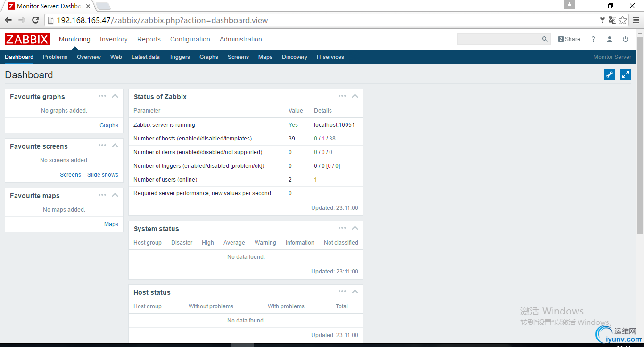Open System status widget menu dots
The width and height of the screenshot is (644, 347).
(342, 228)
